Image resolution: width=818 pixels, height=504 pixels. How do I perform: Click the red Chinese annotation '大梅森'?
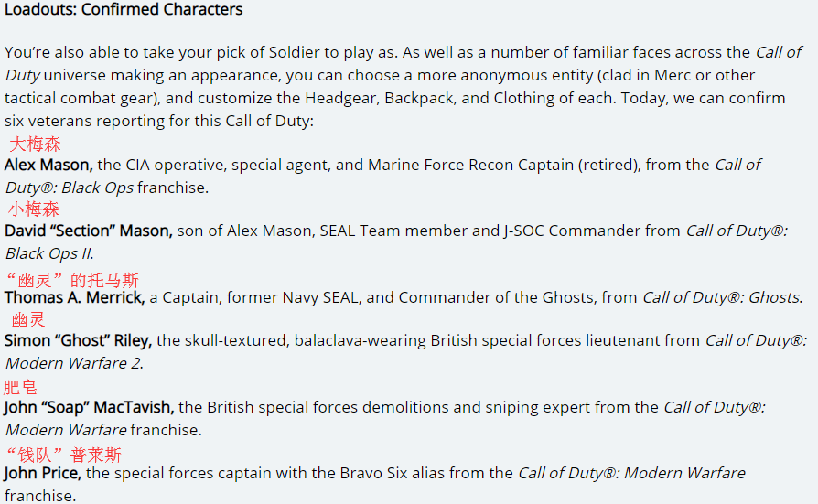click(35, 144)
